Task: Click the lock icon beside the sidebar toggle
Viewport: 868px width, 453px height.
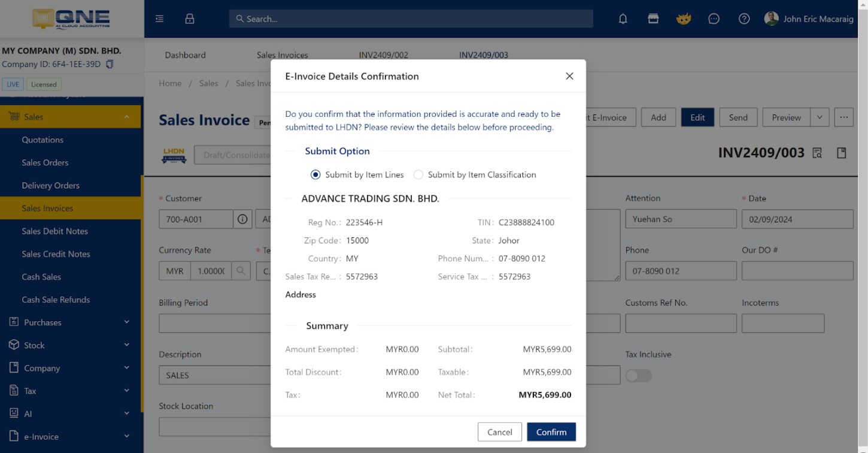Action: coord(189,19)
